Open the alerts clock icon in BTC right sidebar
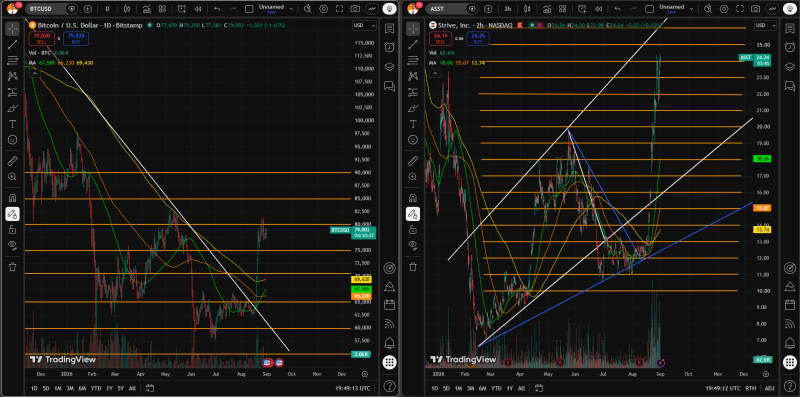The image size is (800, 397). 390,47
